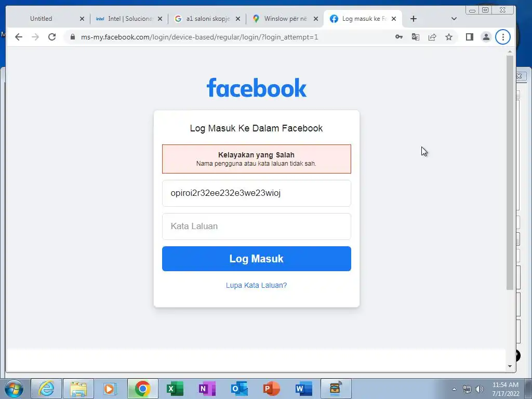The image size is (532, 399).
Task: Open the Chrome side panel icon
Action: pos(470,37)
